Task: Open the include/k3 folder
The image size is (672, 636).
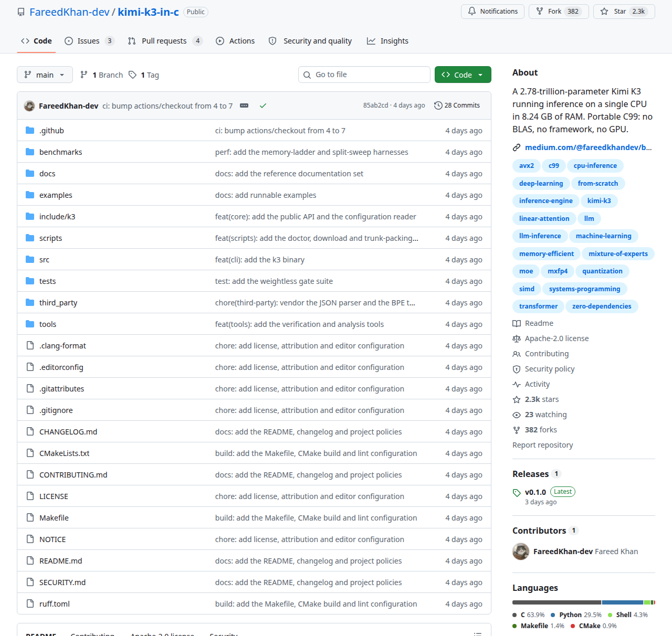Action: (57, 216)
